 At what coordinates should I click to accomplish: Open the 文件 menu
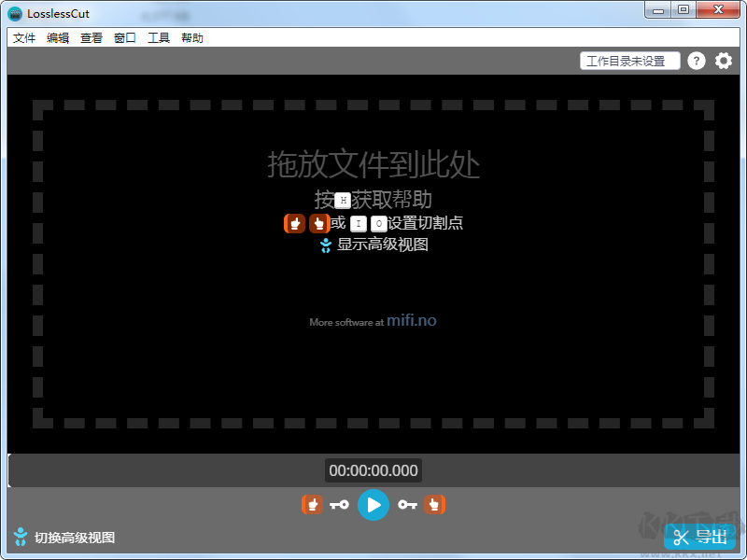(24, 37)
